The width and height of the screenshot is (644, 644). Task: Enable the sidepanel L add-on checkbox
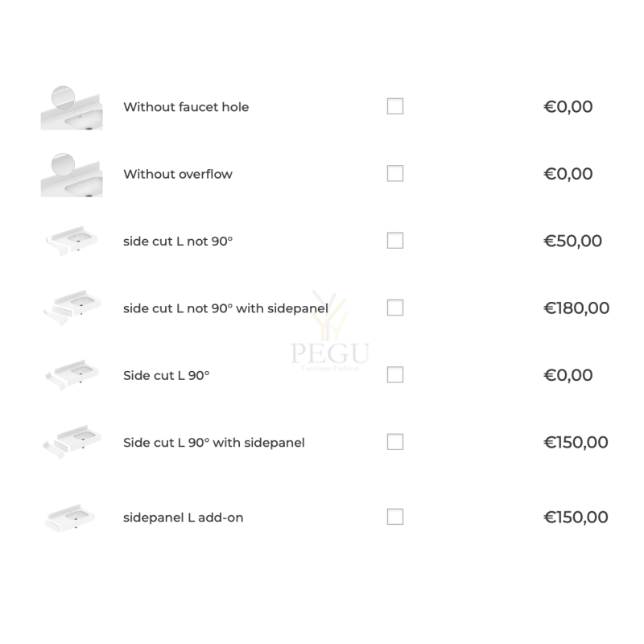pos(394,517)
